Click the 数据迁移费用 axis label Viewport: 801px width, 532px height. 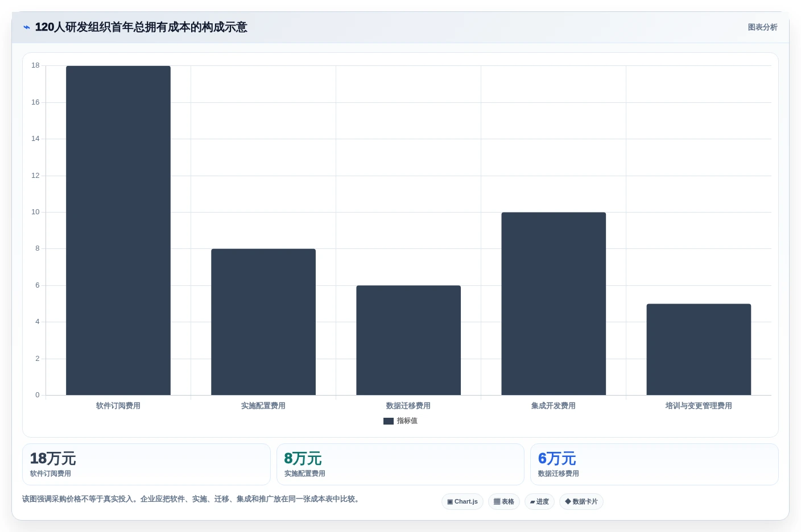click(408, 406)
